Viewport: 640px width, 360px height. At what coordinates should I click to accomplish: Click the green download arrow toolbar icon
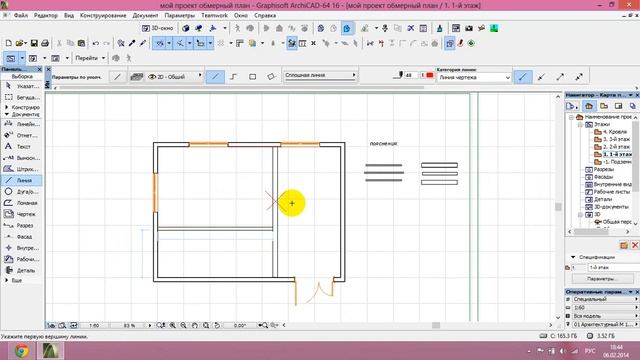(x=494, y=28)
